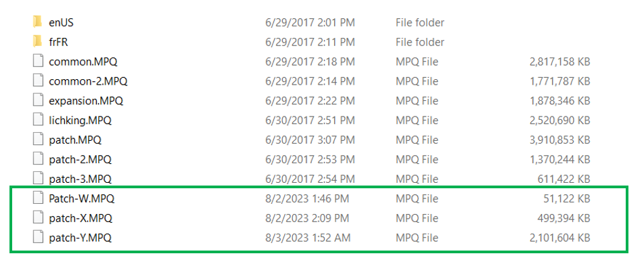Viewport: 644px width, 279px height.
Task: Click the patch-Y.MPQ file icon
Action: click(37, 238)
